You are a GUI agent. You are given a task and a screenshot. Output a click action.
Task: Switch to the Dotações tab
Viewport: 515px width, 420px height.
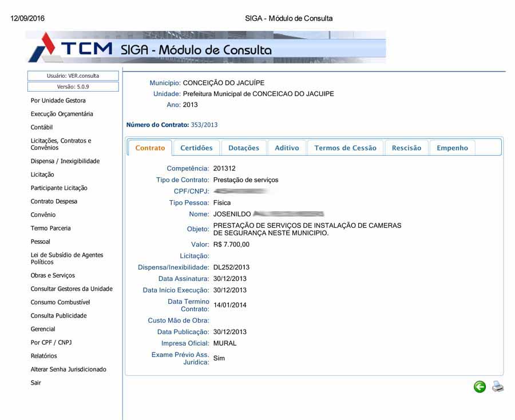tap(243, 148)
